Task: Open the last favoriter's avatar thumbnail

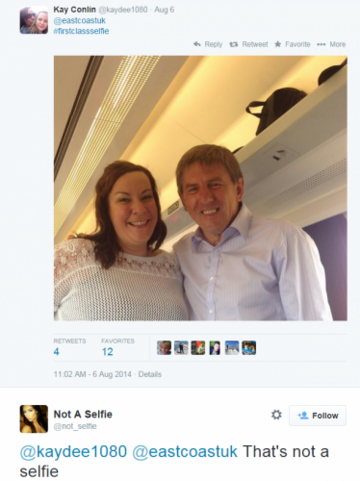Action: (x=249, y=348)
